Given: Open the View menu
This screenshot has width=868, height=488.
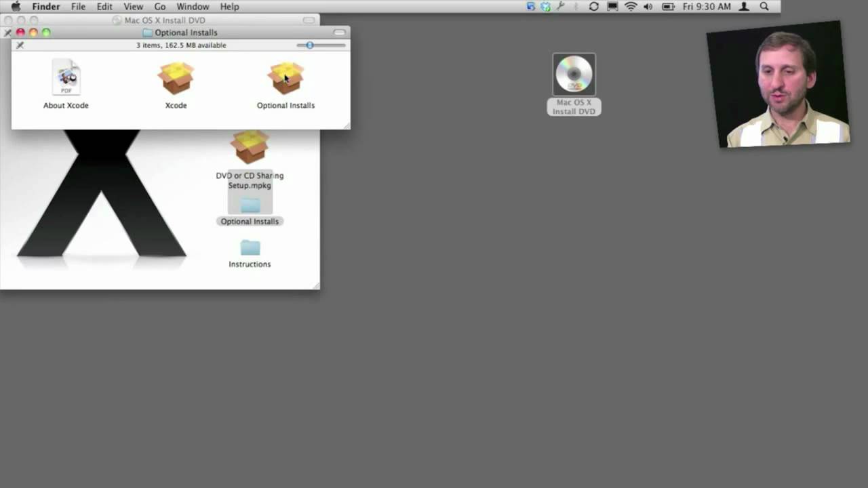Looking at the screenshot, I should point(133,7).
